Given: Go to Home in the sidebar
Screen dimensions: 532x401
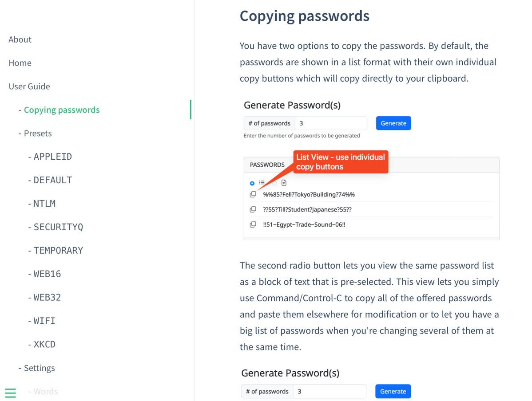Looking at the screenshot, I should (20, 63).
